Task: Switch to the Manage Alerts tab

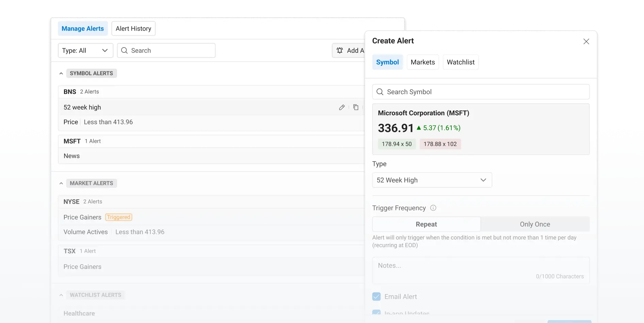Action: (83, 29)
